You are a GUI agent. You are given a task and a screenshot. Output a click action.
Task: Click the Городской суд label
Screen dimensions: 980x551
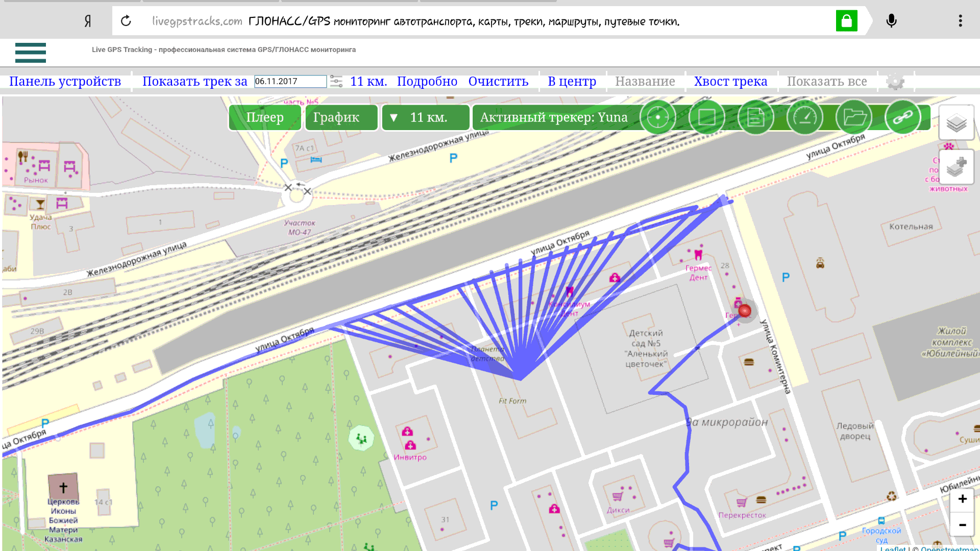pyautogui.click(x=881, y=536)
